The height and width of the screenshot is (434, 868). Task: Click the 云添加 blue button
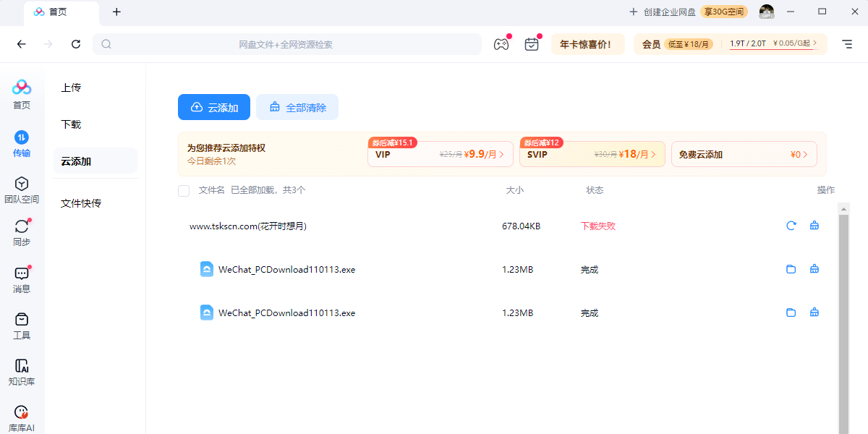click(214, 107)
